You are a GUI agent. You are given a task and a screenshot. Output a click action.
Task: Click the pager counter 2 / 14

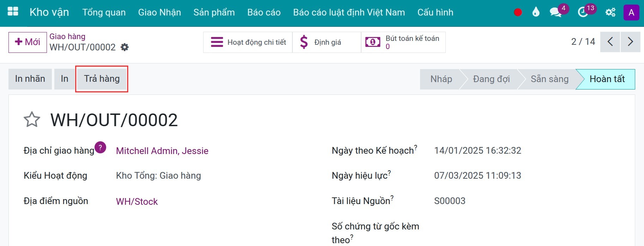[583, 42]
